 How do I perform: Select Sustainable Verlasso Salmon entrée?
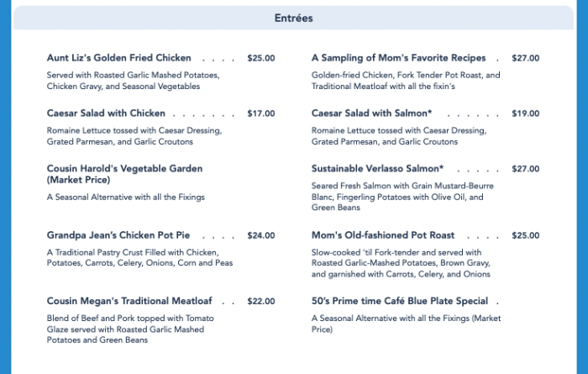pos(377,168)
